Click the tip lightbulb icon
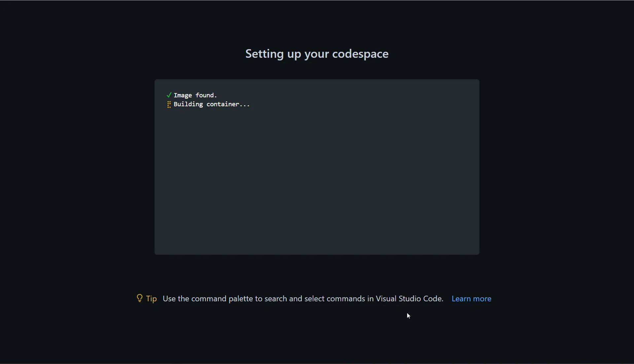 click(x=139, y=298)
